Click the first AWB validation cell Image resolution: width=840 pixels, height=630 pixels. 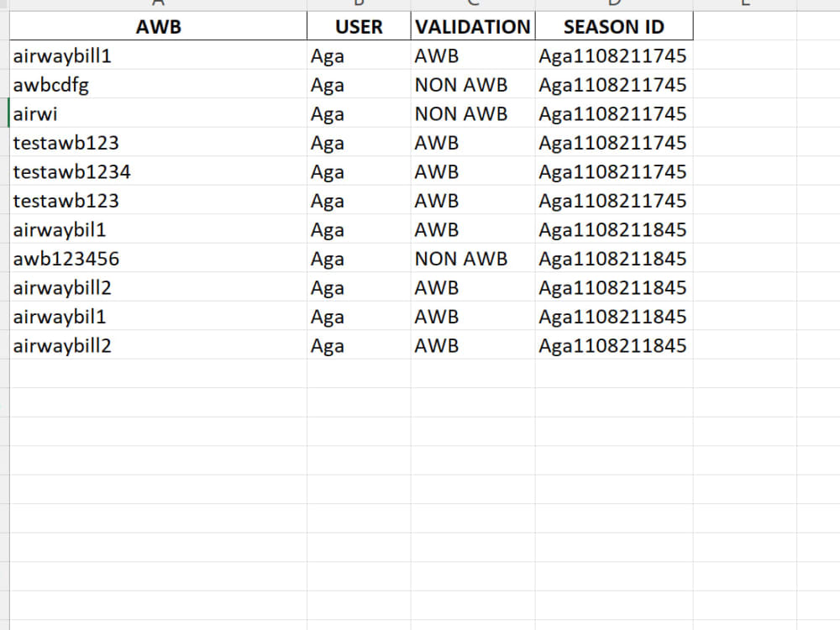coord(436,55)
